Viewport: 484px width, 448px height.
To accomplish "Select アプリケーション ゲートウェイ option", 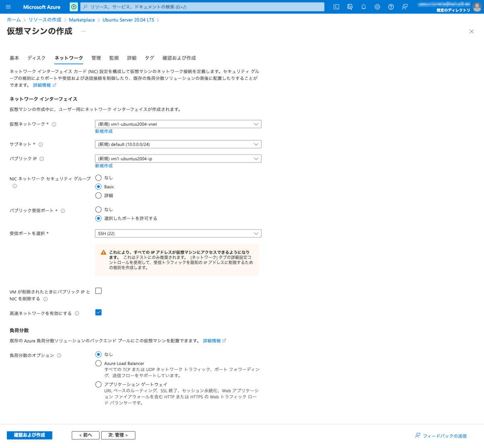I will 98,384.
